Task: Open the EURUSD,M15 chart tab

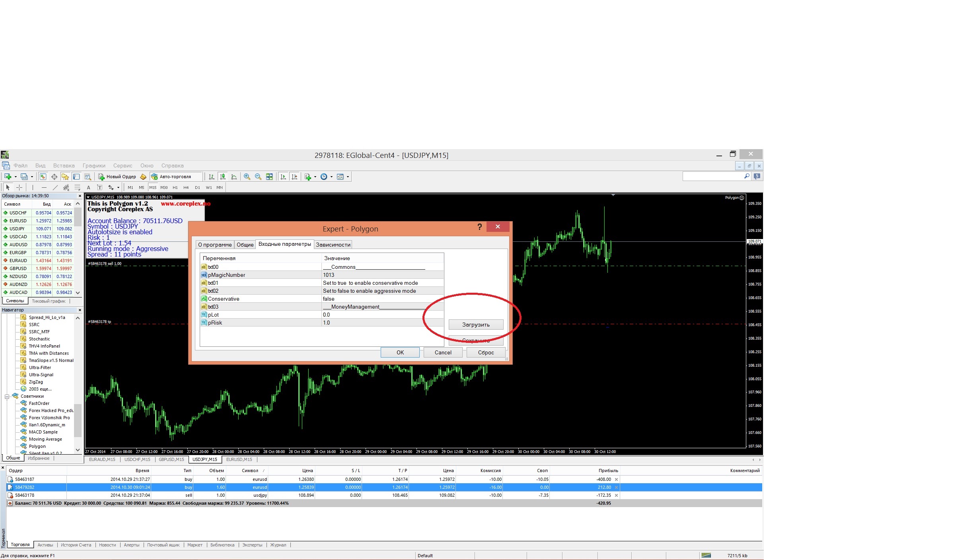Action: (x=239, y=459)
